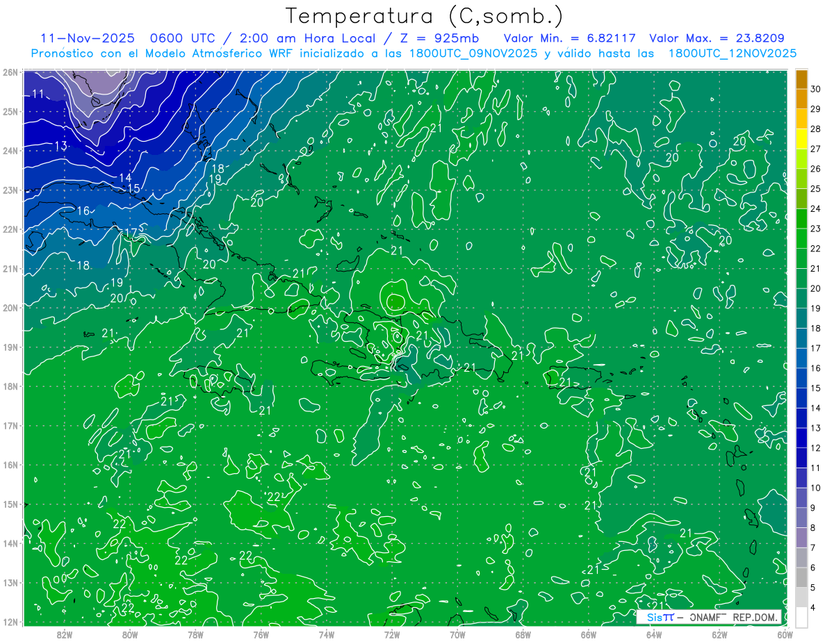
Task: Click the 60W longitude axis label
Action: point(785,634)
